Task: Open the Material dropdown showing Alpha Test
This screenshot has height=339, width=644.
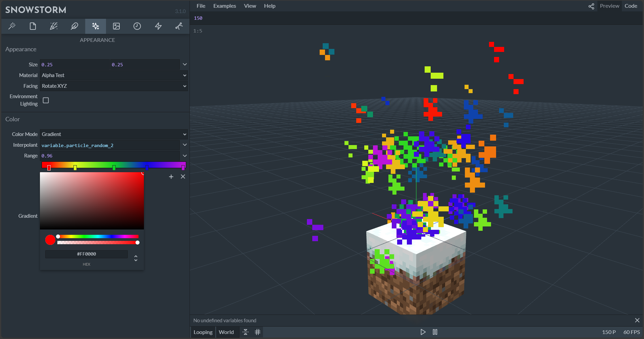Action: [x=114, y=75]
